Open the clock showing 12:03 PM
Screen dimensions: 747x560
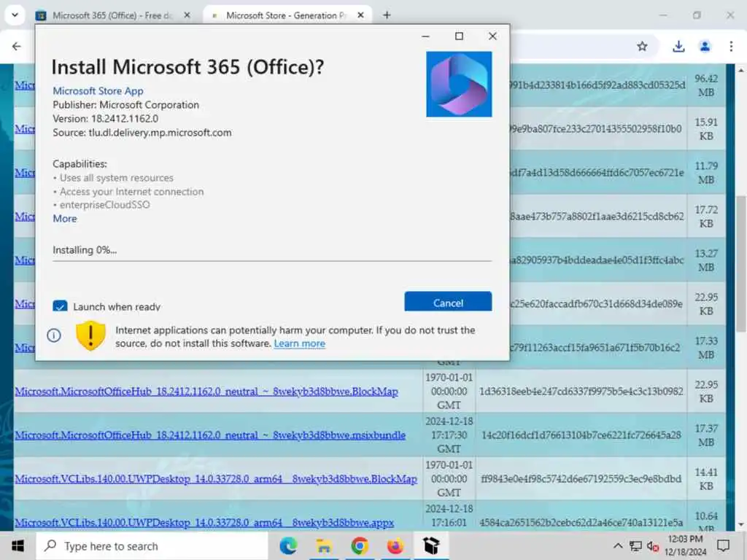(x=685, y=545)
